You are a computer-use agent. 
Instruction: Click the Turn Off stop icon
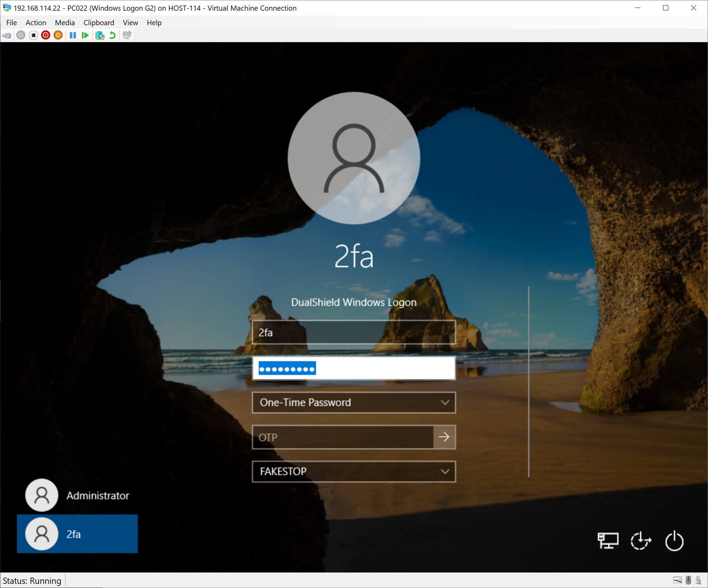(x=33, y=35)
